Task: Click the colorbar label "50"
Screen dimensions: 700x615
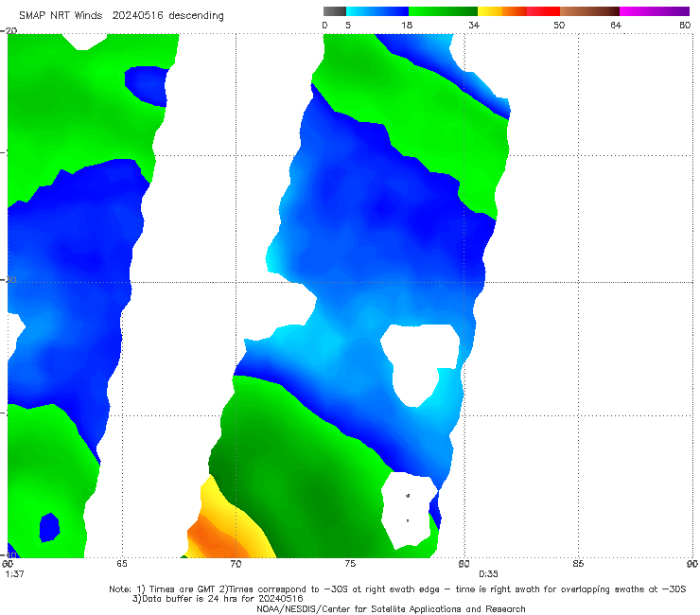Action: pos(559,25)
